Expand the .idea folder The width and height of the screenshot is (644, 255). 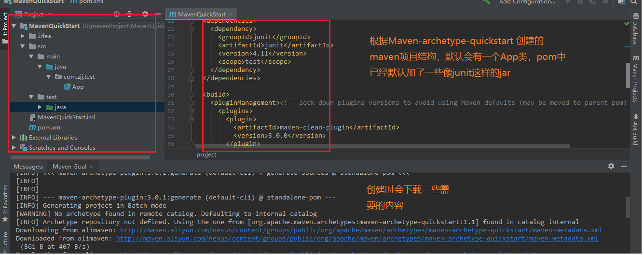(x=23, y=36)
